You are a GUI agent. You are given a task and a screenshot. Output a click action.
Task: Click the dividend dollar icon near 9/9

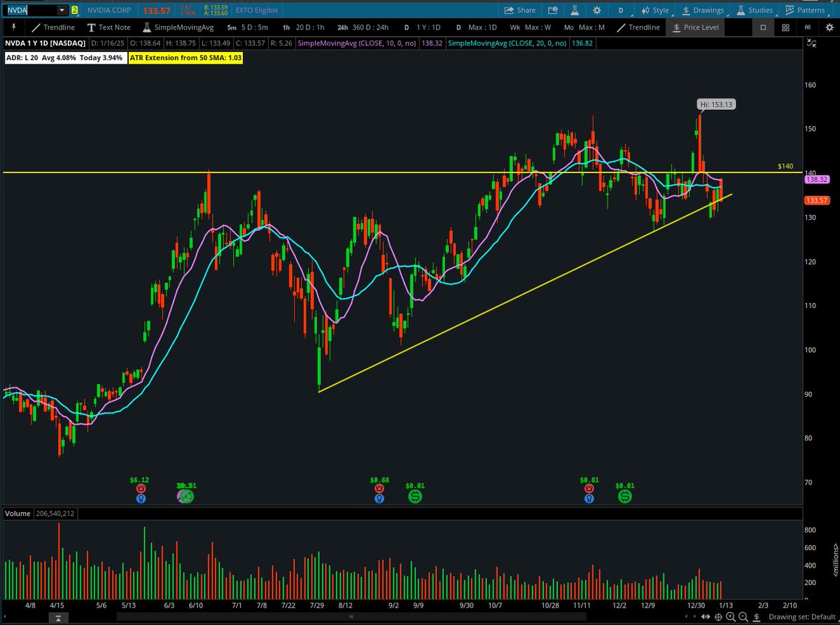pyautogui.click(x=415, y=496)
